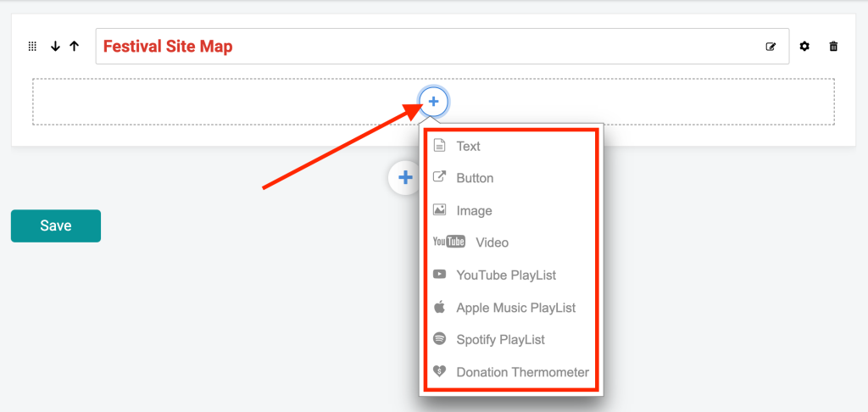Choose the YouTube Video option
Viewport: 868px width, 412px height.
tap(511, 242)
